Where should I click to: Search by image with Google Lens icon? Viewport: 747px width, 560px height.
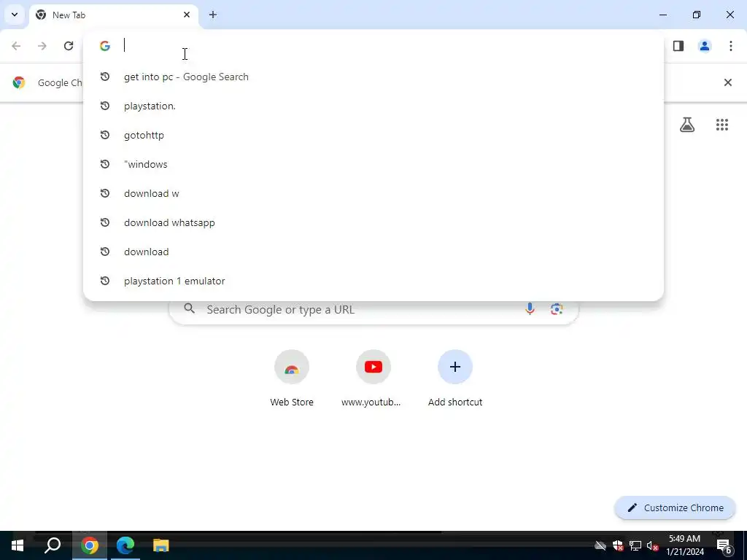click(x=557, y=309)
